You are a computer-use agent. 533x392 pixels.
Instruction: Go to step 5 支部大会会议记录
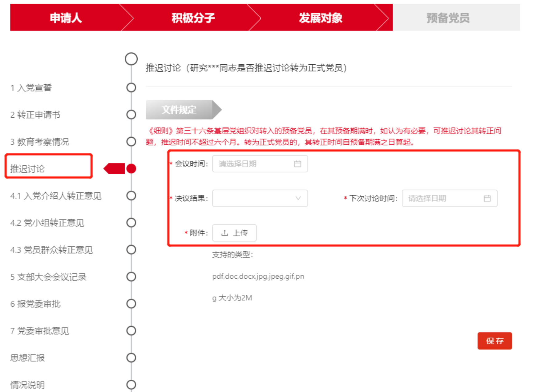(48, 277)
